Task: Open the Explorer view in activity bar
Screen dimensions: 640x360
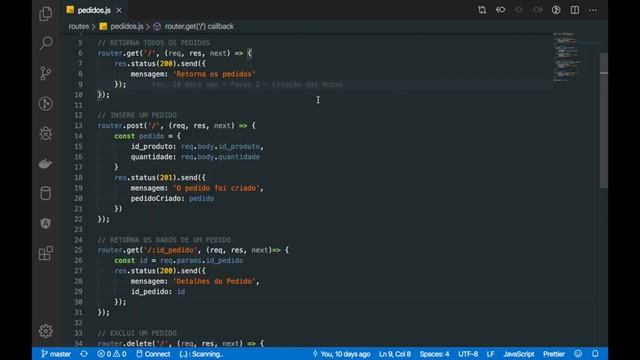Action: 46,14
